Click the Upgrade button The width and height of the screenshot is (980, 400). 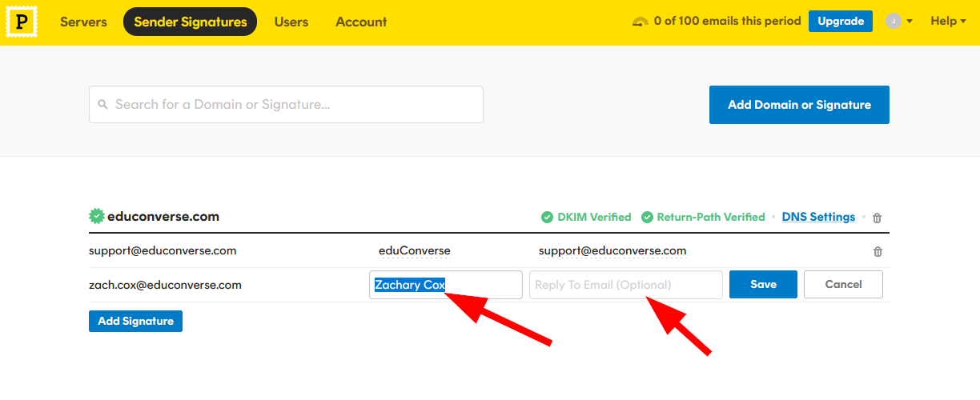[841, 21]
